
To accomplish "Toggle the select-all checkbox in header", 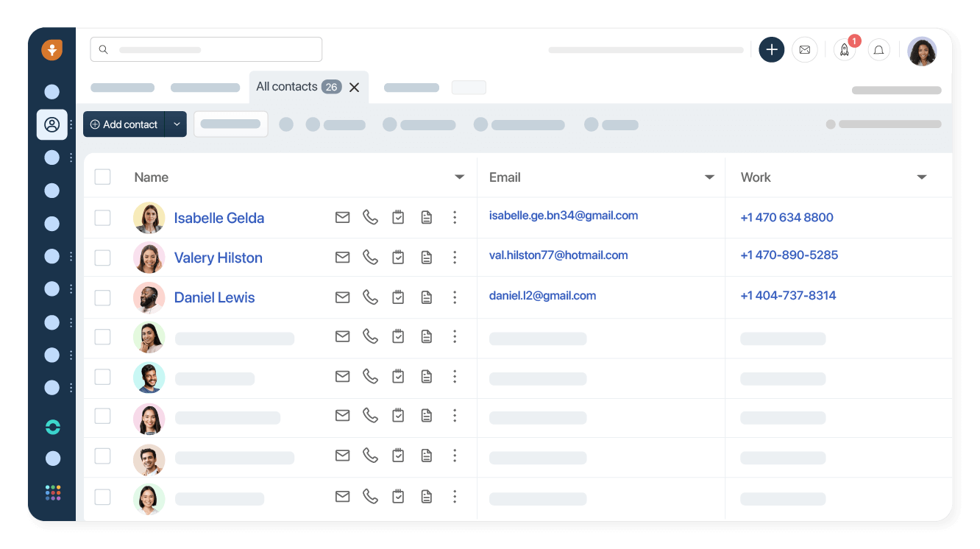I will 103,177.
